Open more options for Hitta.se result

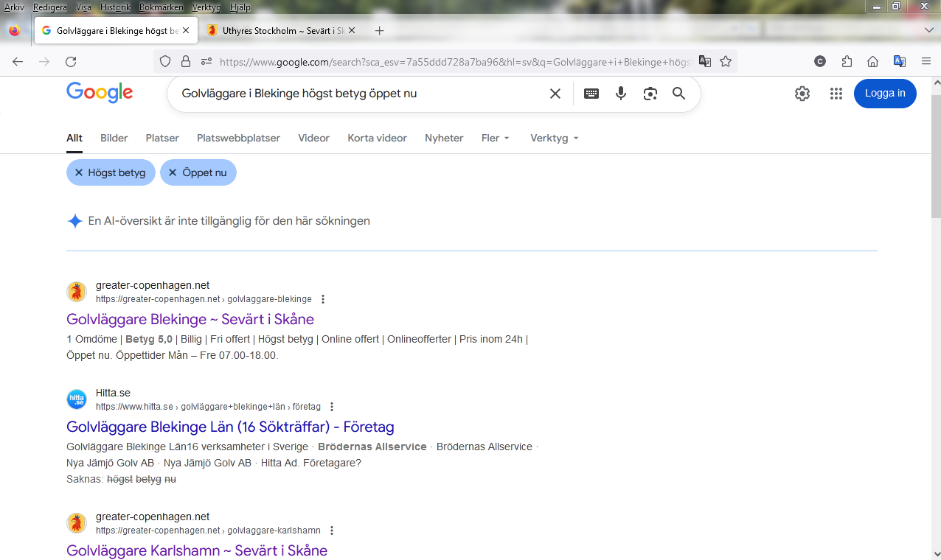(x=332, y=407)
